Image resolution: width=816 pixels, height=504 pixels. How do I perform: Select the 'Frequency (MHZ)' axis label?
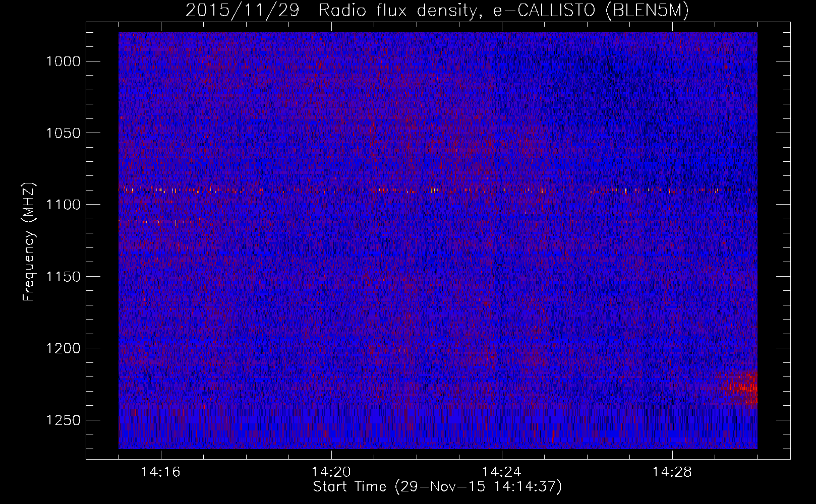coord(29,242)
